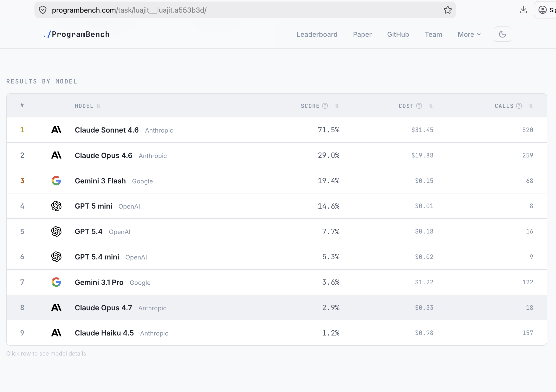Image resolution: width=556 pixels, height=392 pixels.
Task: Select the Gemini 3.1 Pro model name
Action: tap(99, 282)
